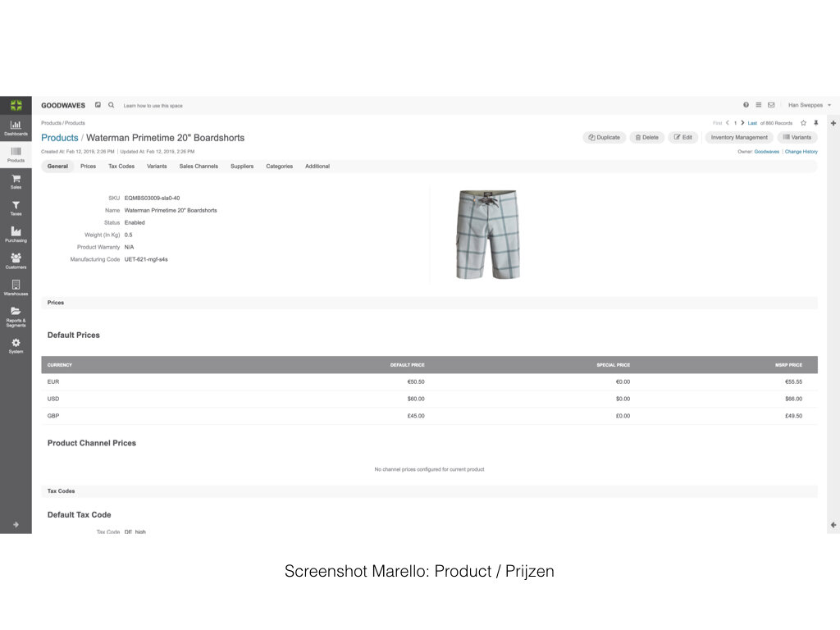Open the Sales cart icon in sidebar
The image size is (840, 630).
pyautogui.click(x=16, y=181)
